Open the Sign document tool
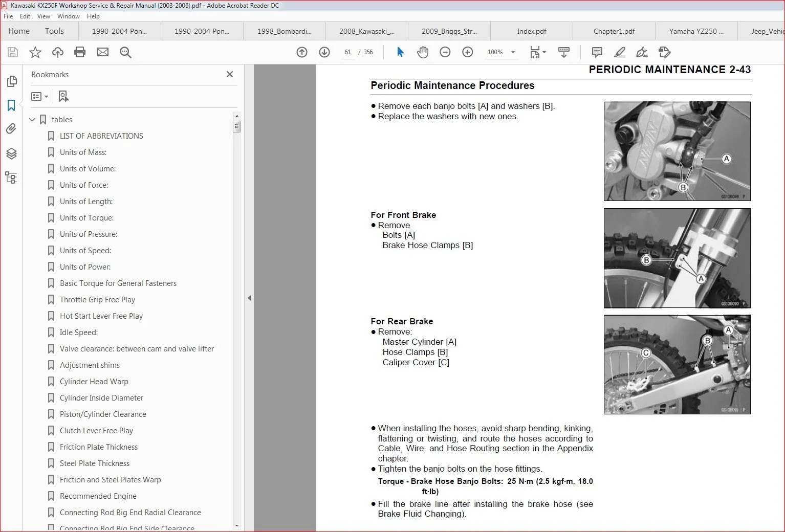The image size is (785, 532). (x=642, y=52)
